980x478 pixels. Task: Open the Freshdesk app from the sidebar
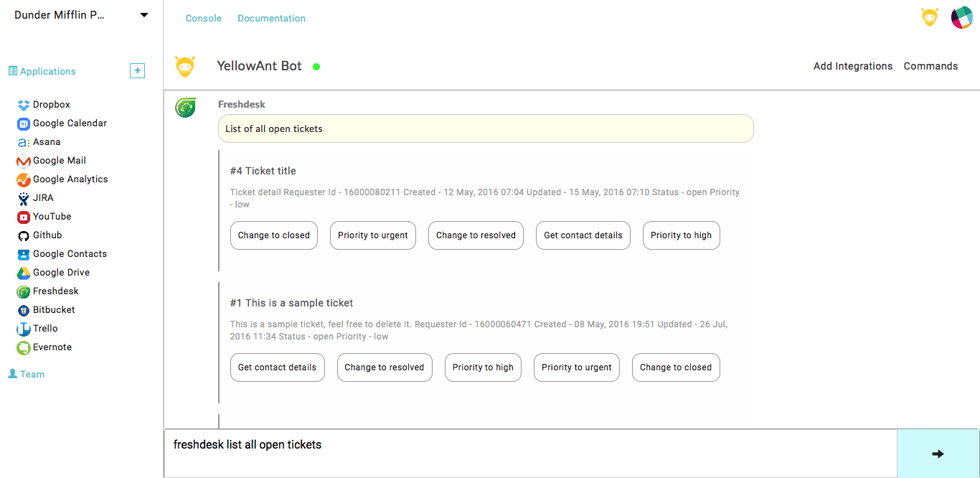point(23,291)
